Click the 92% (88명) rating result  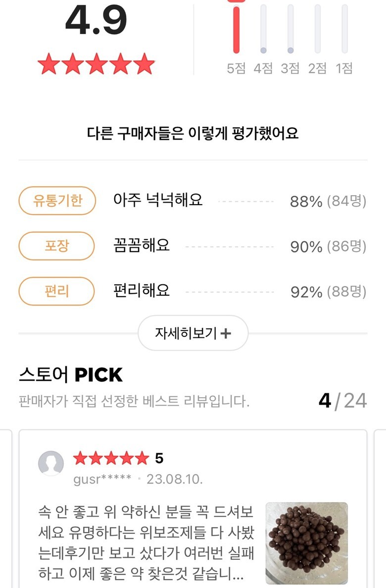(328, 292)
